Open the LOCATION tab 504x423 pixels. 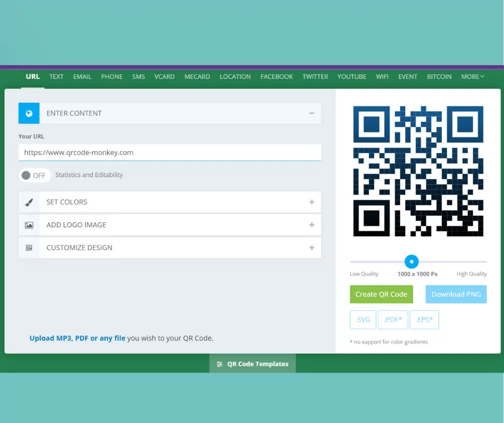pos(235,77)
